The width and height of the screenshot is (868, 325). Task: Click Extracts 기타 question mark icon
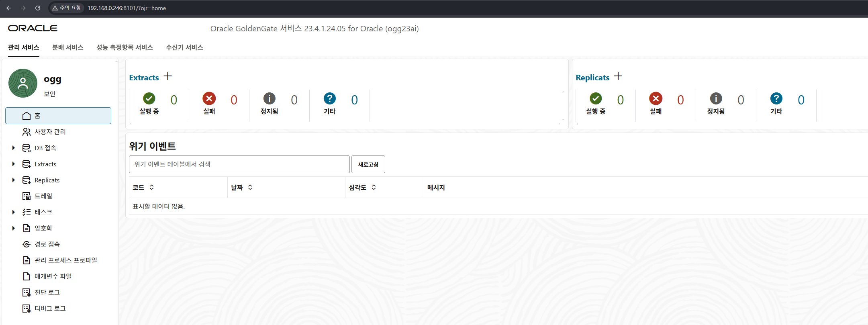[330, 98]
